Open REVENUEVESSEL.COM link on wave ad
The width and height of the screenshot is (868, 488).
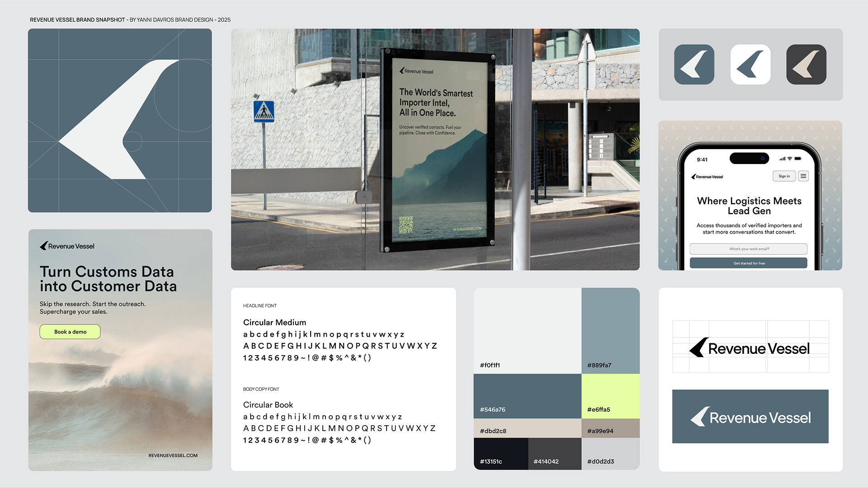(x=173, y=455)
